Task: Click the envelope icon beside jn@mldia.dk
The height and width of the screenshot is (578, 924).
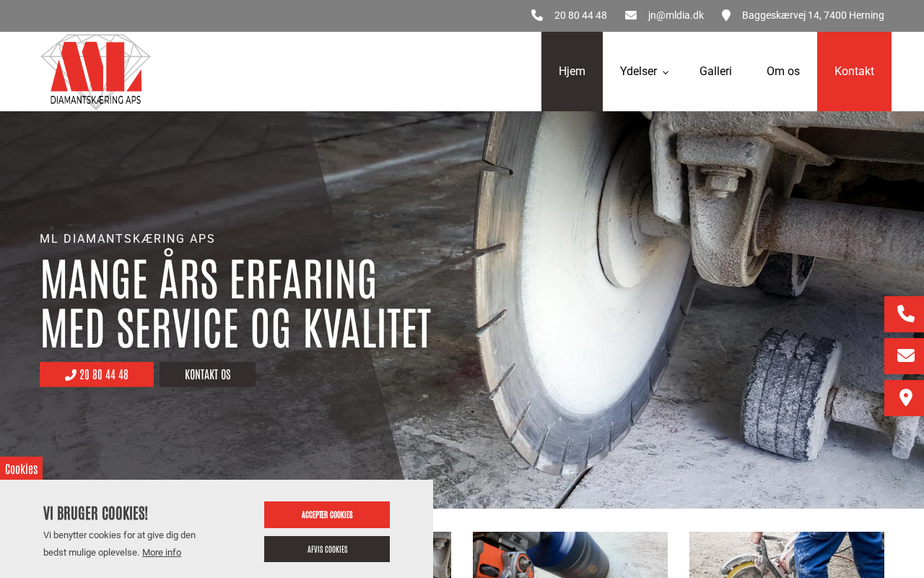Action: 631,15
